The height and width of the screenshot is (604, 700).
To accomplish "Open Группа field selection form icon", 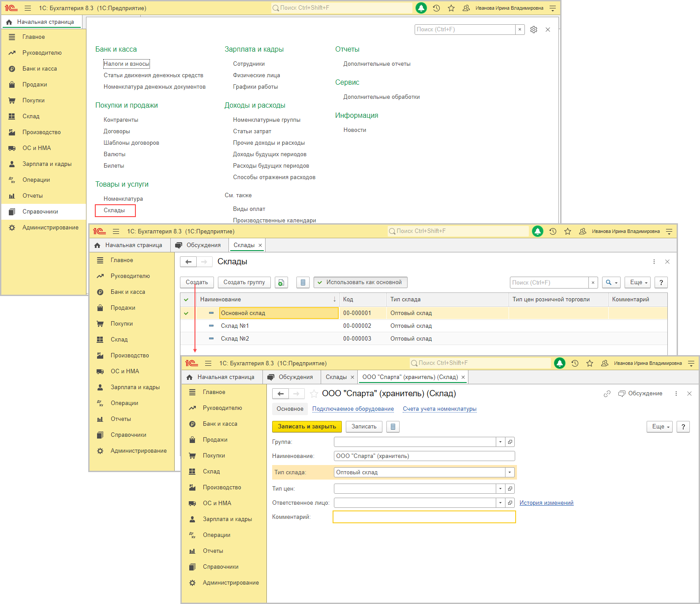I will coord(510,442).
